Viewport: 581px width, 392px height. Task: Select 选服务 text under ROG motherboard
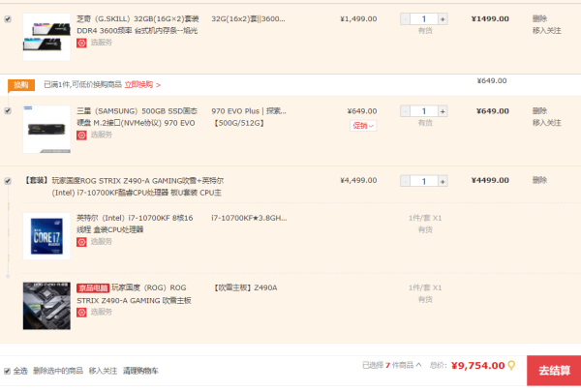click(101, 312)
